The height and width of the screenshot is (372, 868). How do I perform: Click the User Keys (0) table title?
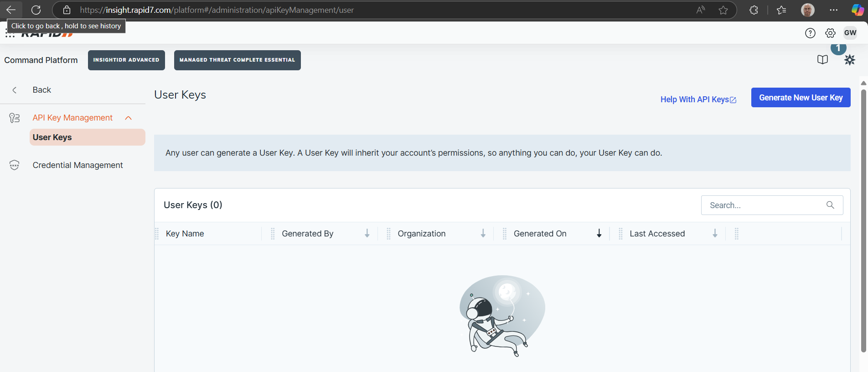(x=193, y=205)
